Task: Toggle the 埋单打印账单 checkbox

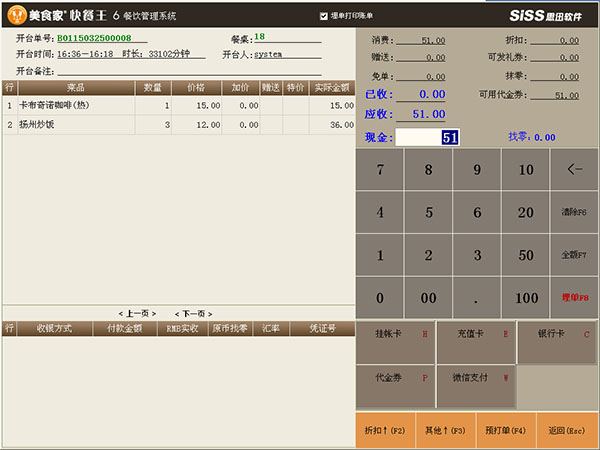Action: [x=323, y=16]
